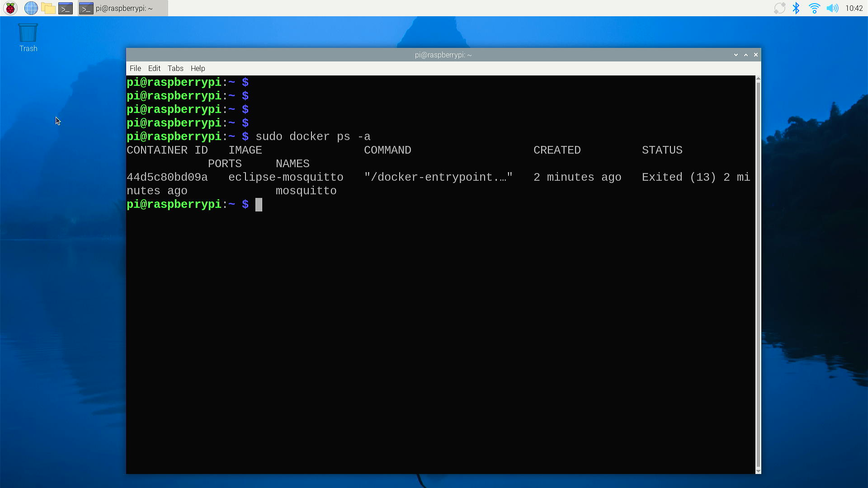The image size is (868, 488).
Task: Click the minimize button on terminal window
Action: click(x=736, y=55)
